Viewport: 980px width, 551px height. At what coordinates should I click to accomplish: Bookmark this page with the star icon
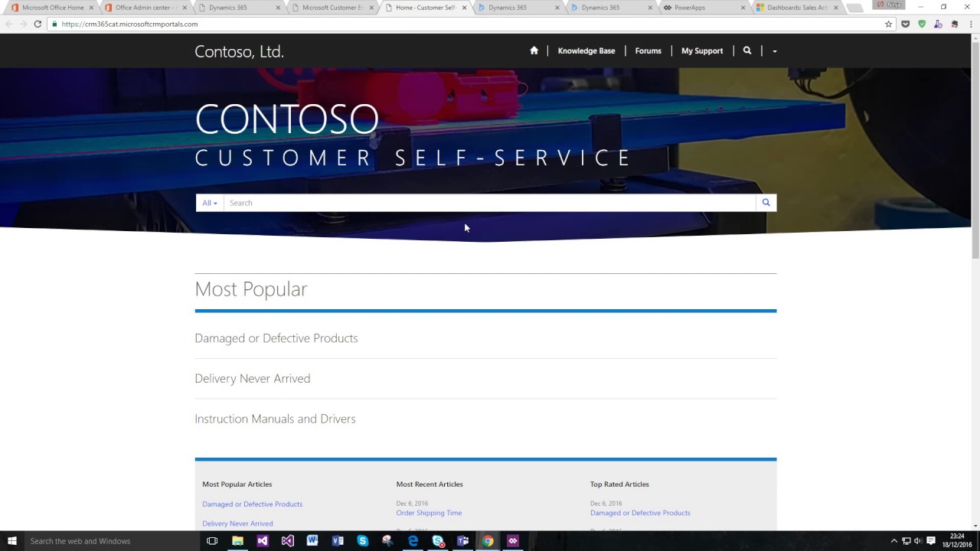pyautogui.click(x=888, y=24)
